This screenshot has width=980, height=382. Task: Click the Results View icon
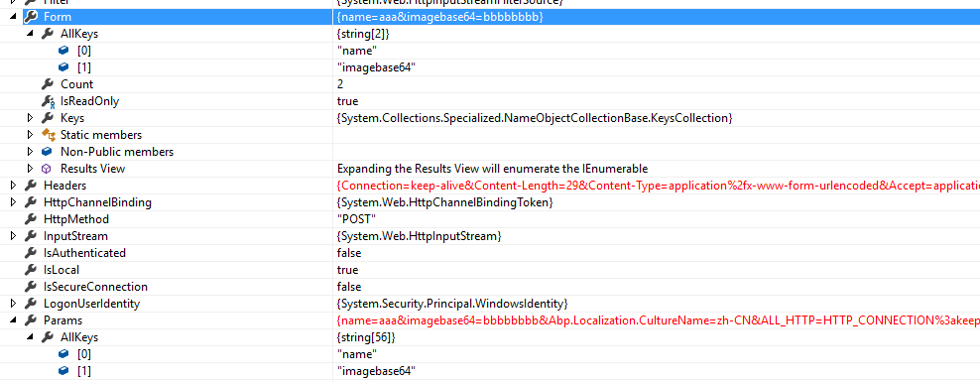47,169
